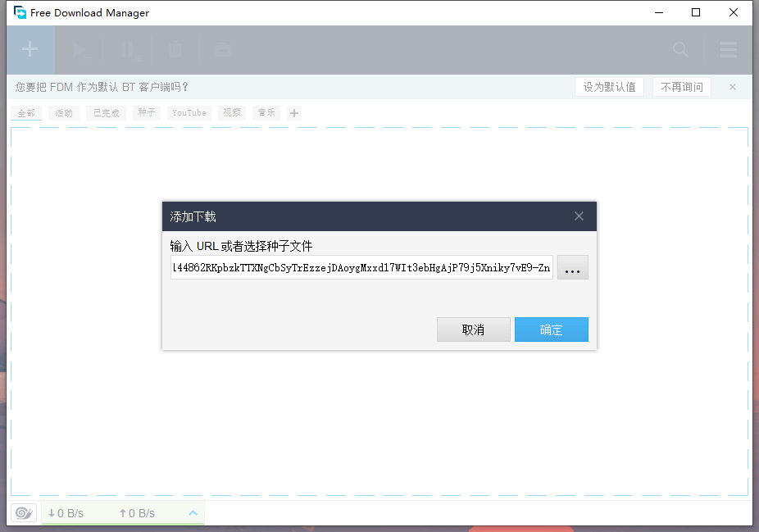Click the 设为默认值 button
The width and height of the screenshot is (759, 532).
point(610,87)
